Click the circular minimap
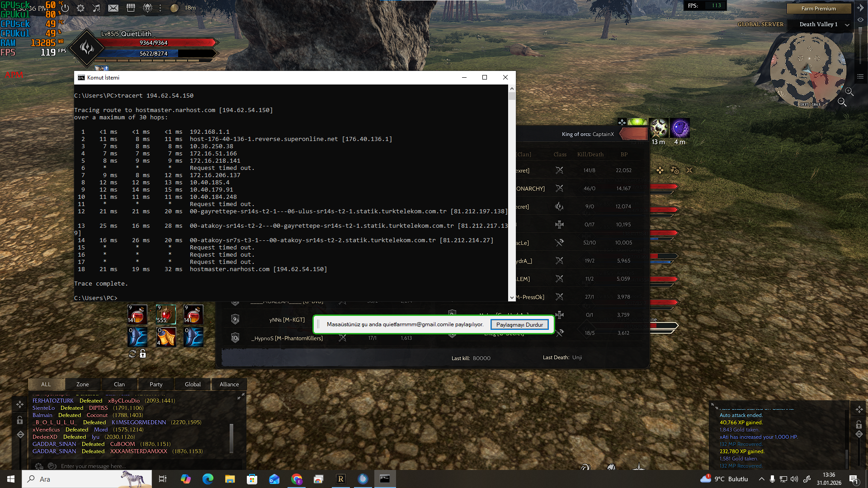This screenshot has height=488, width=868. 808,70
